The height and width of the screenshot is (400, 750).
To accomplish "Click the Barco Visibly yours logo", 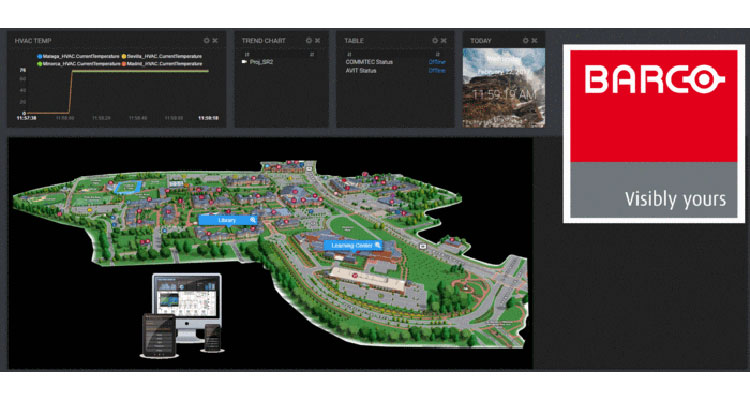I will click(x=653, y=133).
